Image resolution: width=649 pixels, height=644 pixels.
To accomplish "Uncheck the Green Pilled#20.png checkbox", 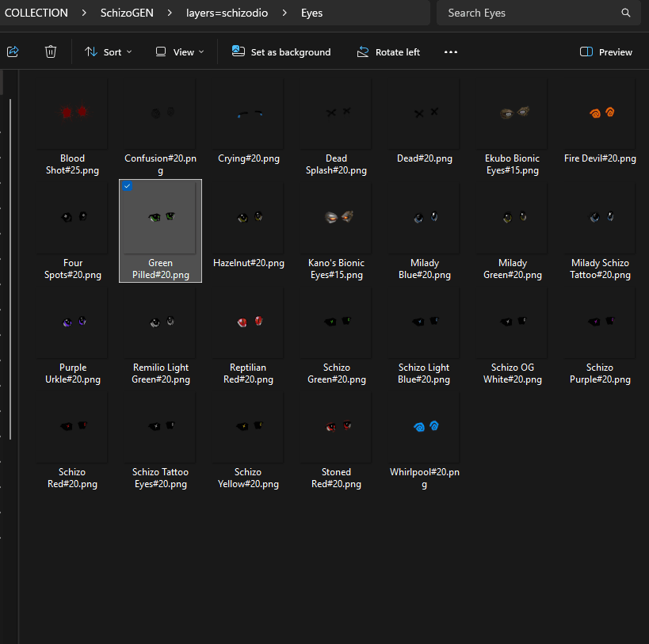I will click(x=128, y=186).
